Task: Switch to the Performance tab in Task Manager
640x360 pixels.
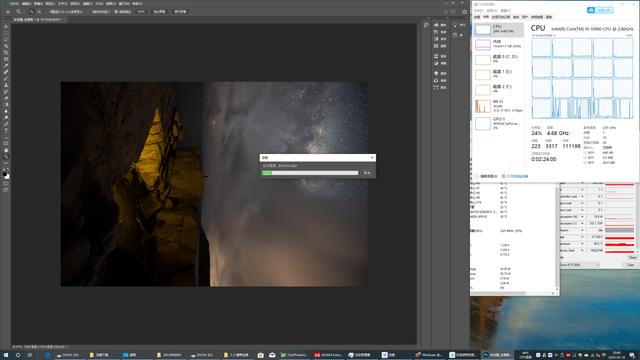Action: coord(486,17)
